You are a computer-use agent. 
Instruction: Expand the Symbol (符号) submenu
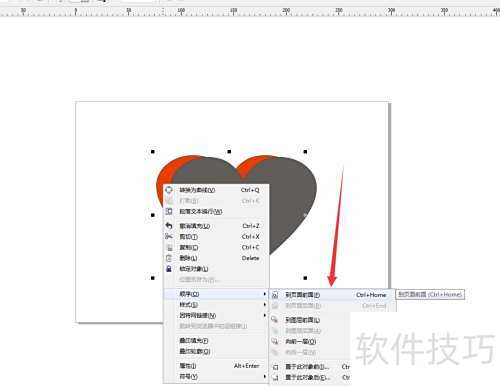pos(216,377)
